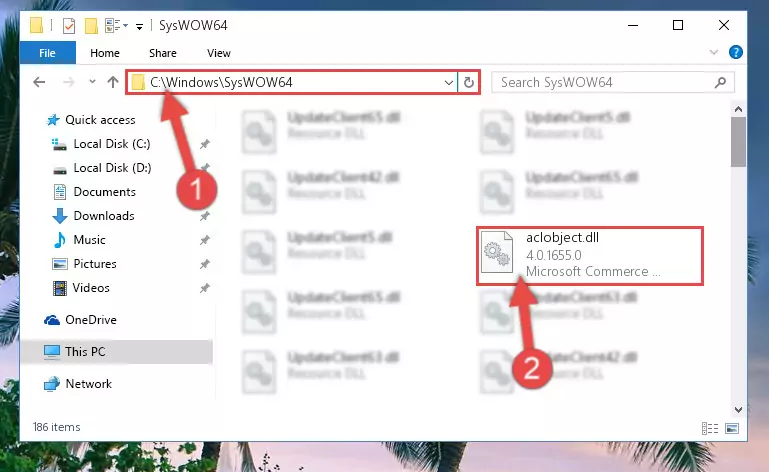The height and width of the screenshot is (472, 769).
Task: Click the Up one level arrow
Action: [113, 82]
